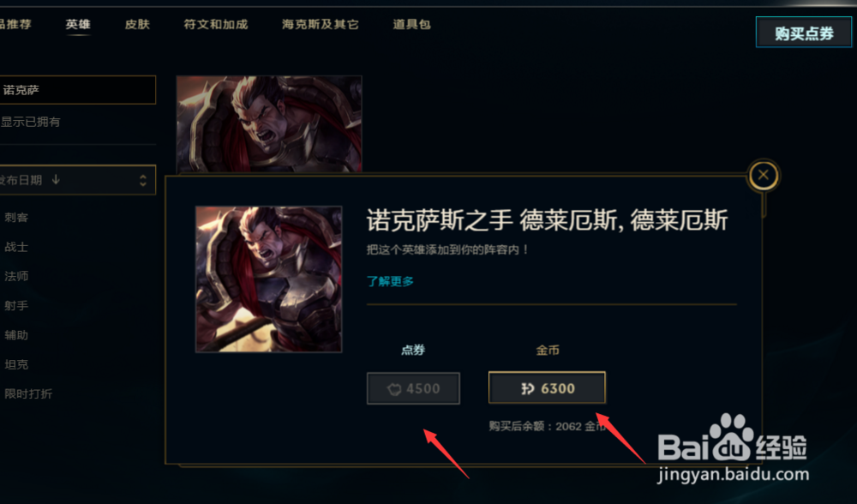Image resolution: width=857 pixels, height=504 pixels.
Task: Click the 诺克萨 search field
Action: coord(76,90)
